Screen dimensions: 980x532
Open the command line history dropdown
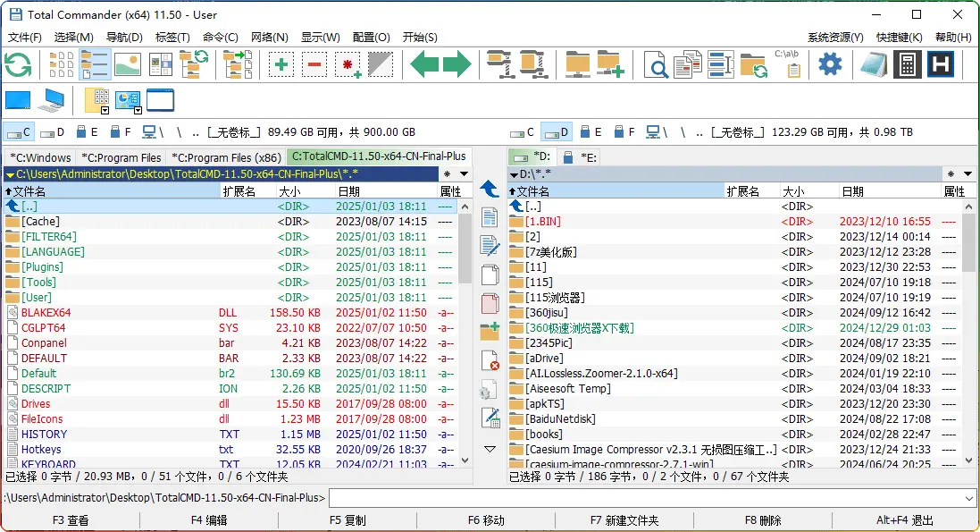(x=969, y=498)
